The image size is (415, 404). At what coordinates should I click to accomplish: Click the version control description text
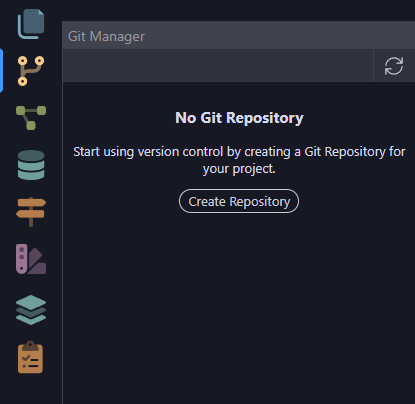click(239, 160)
